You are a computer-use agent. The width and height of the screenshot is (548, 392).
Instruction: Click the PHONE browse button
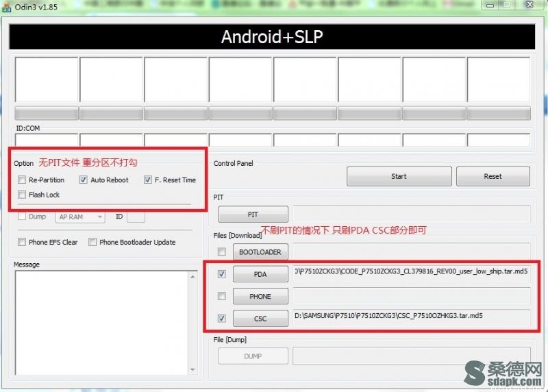(x=260, y=296)
